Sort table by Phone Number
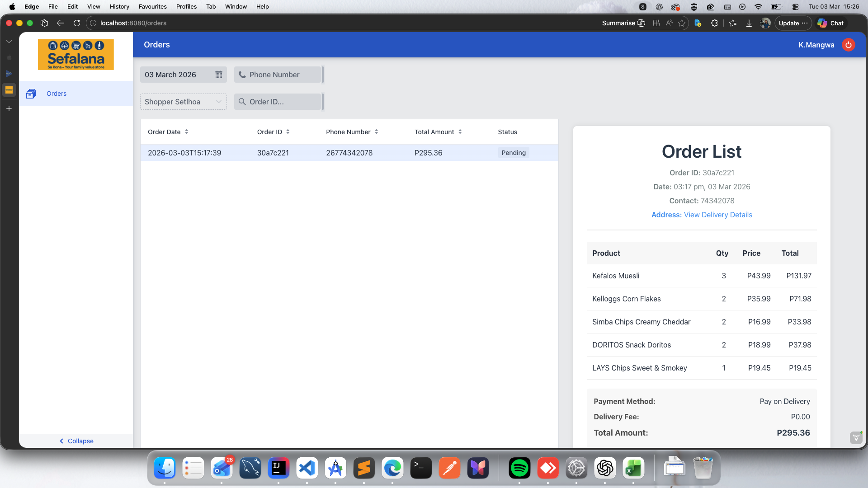This screenshot has width=868, height=488. pyautogui.click(x=376, y=132)
